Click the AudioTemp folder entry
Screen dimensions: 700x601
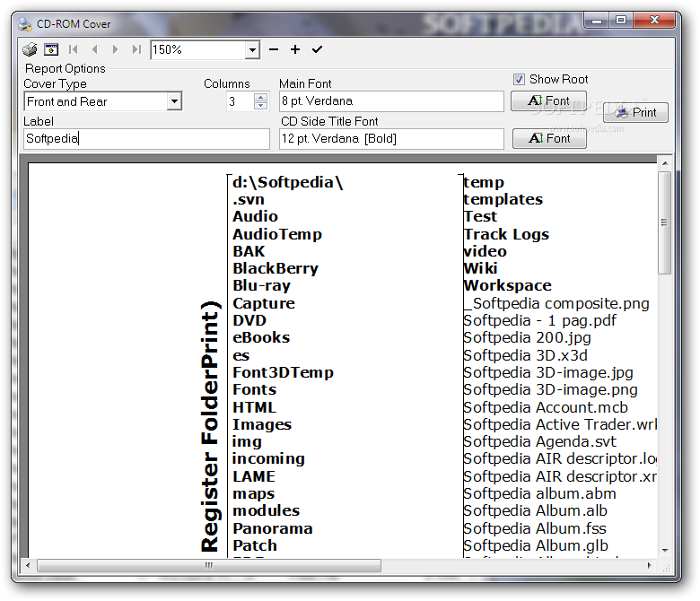coord(277,234)
